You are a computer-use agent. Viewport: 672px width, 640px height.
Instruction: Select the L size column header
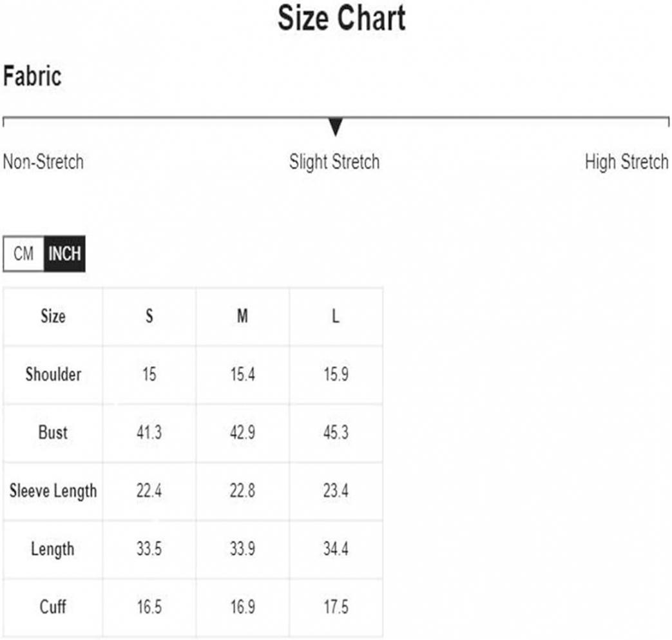[x=336, y=316]
